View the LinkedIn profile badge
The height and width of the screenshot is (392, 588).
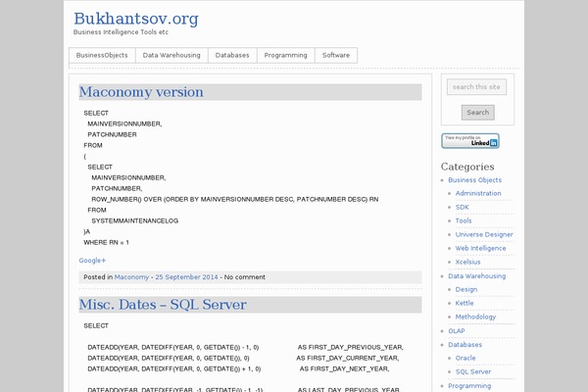click(470, 141)
